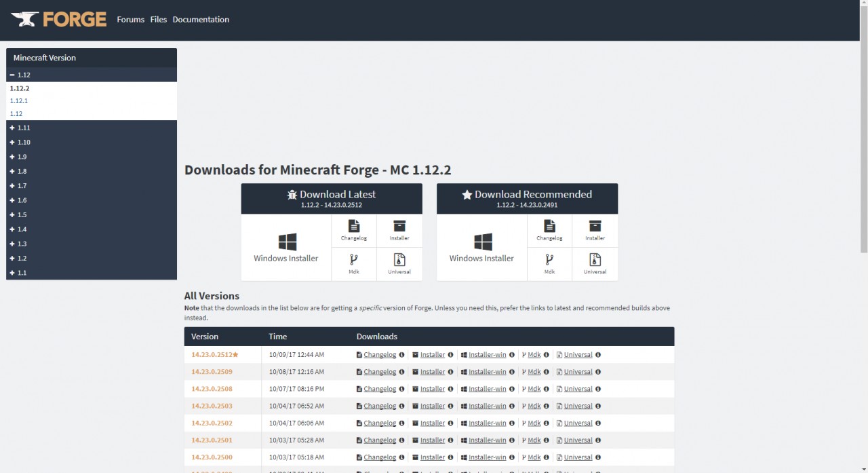Click the Version column header

(x=205, y=337)
